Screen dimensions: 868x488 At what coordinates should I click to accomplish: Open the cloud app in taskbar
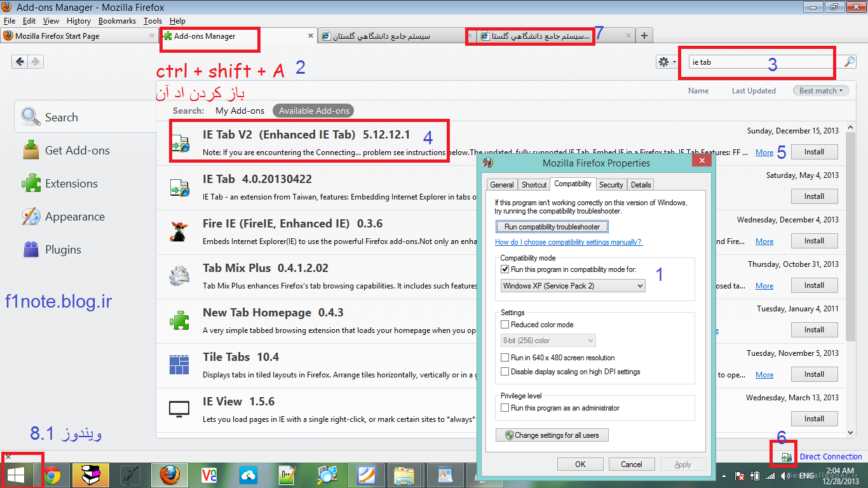pyautogui.click(x=248, y=475)
